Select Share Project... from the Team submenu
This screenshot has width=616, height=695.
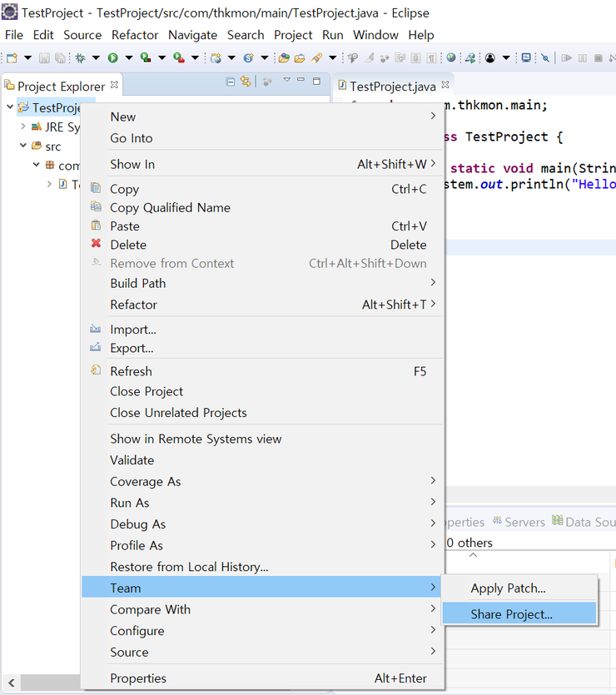511,614
